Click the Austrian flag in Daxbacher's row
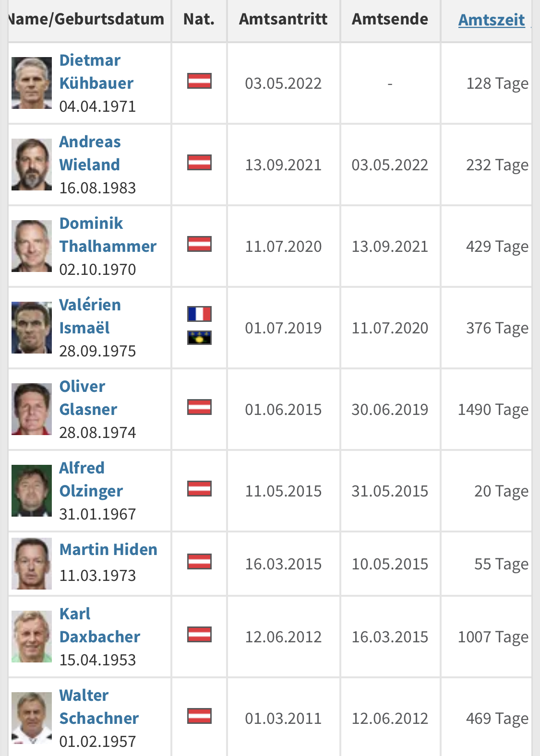 point(199,635)
